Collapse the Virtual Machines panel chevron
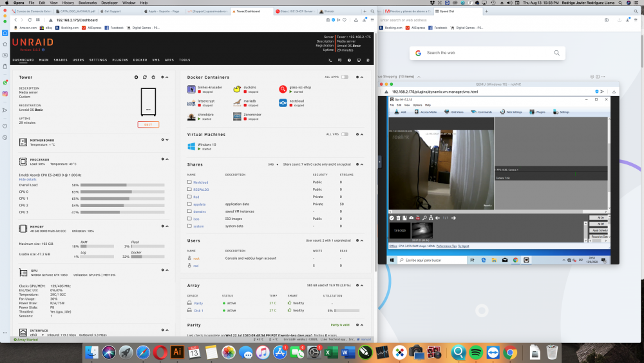Image resolution: width=644 pixels, height=363 pixels. (362, 134)
